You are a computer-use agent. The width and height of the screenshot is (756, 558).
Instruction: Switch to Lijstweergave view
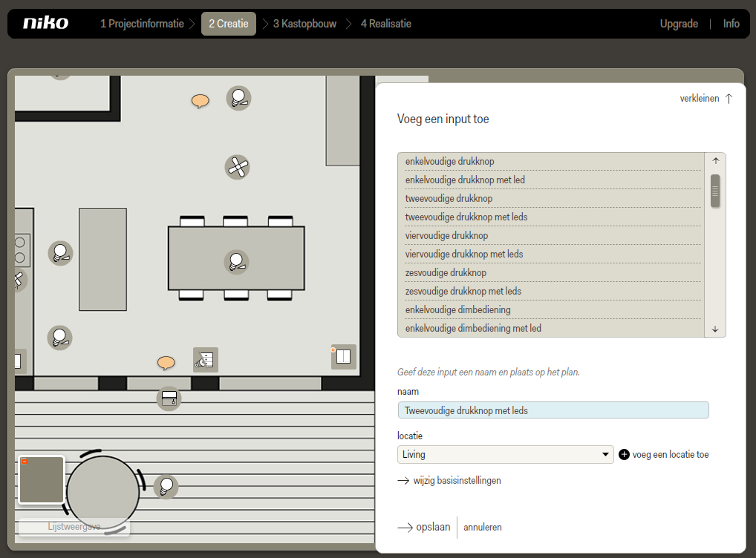point(74,527)
